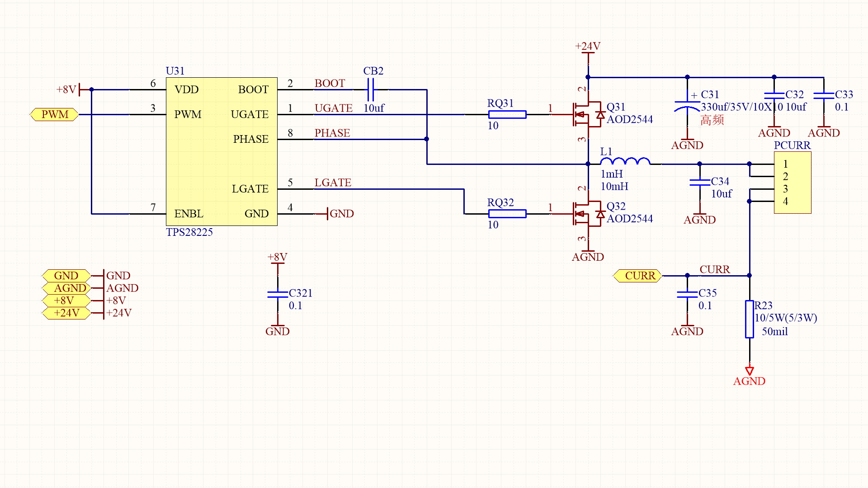Select the L1 inductor coil
Screen dimensions: 868x488
(x=625, y=161)
